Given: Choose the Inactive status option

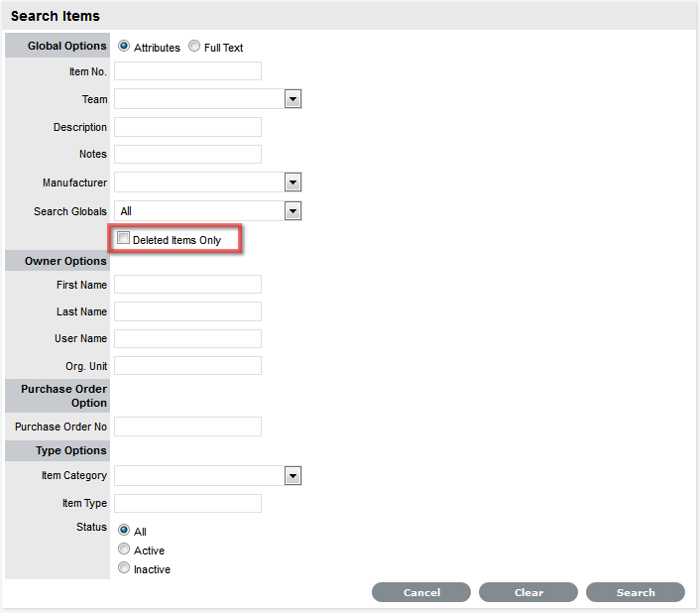Looking at the screenshot, I should point(124,568).
